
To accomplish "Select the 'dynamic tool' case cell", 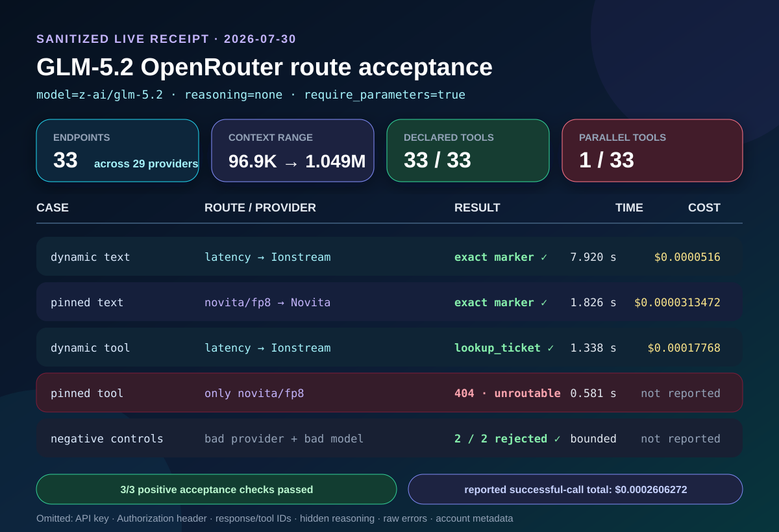I will coord(90,348).
